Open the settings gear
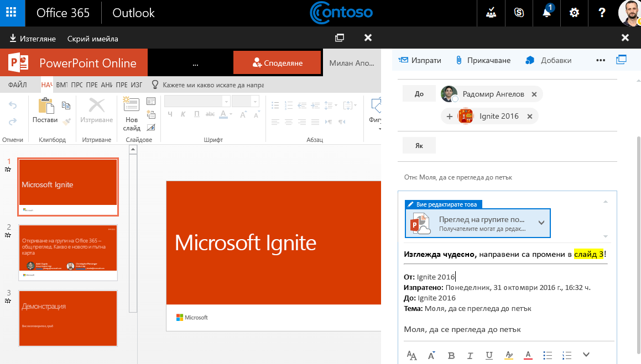Viewport: 641px width, 364px height. [575, 13]
